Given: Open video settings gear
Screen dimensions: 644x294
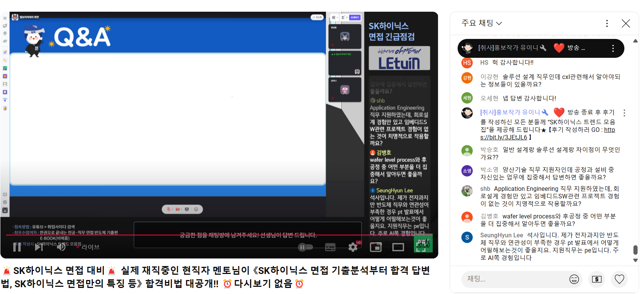Looking at the screenshot, I should point(353,247).
